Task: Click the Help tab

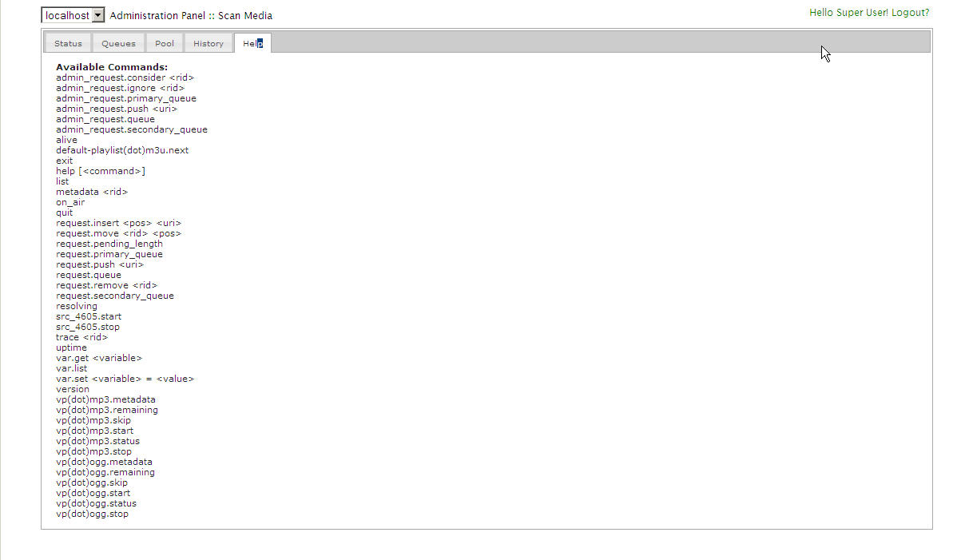Action: pos(252,43)
